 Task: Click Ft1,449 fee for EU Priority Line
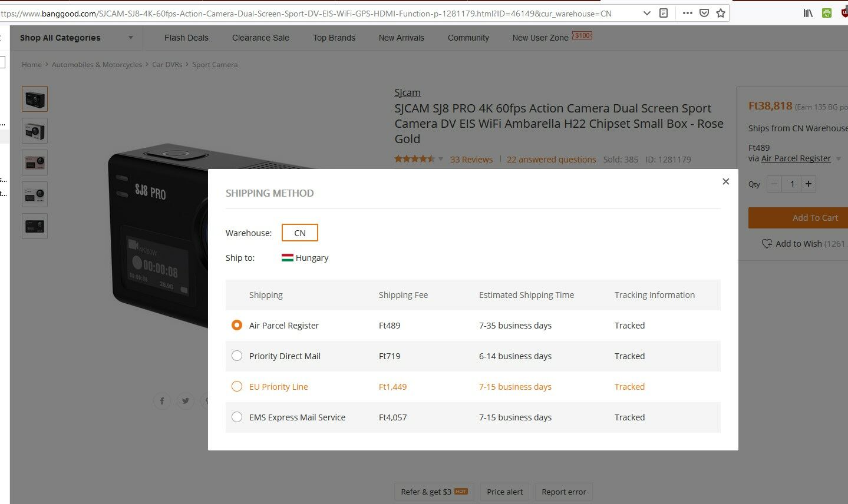392,387
